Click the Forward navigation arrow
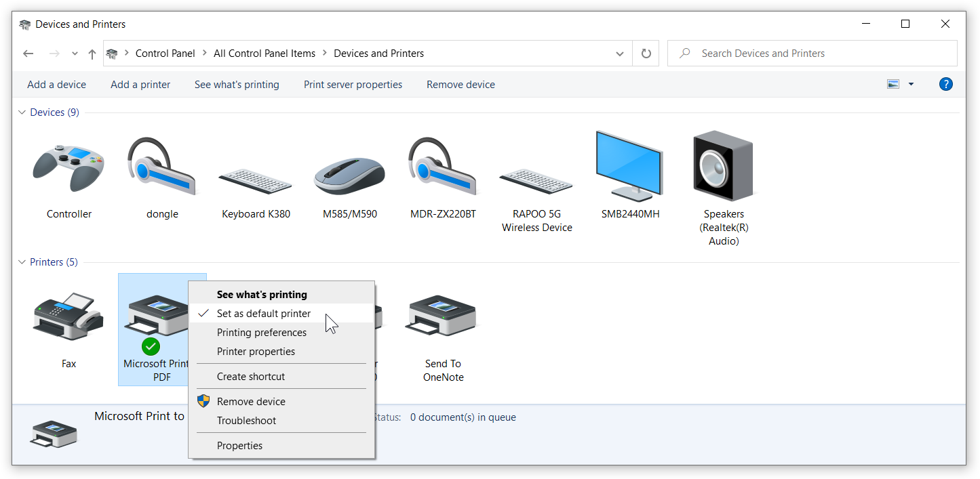Viewport: 980px width, 479px height. (55, 54)
